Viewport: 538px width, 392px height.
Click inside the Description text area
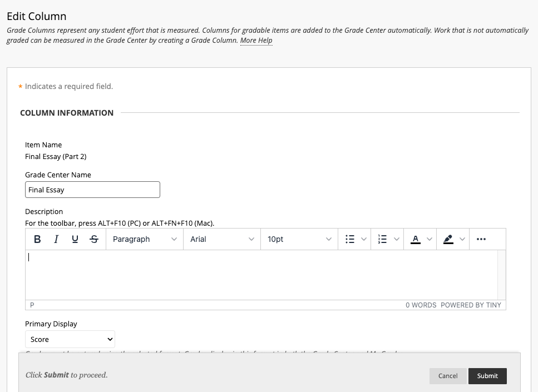click(x=261, y=275)
